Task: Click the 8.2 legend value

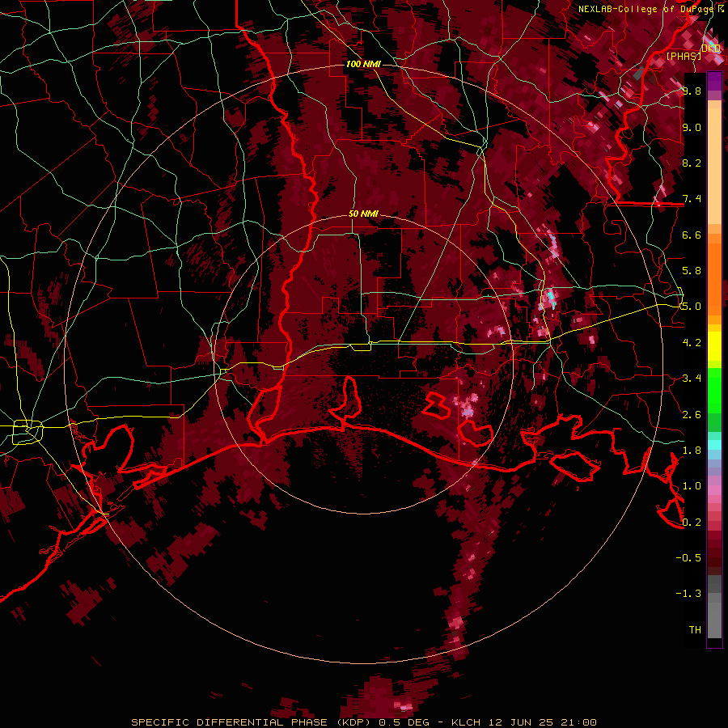Action: pyautogui.click(x=692, y=163)
